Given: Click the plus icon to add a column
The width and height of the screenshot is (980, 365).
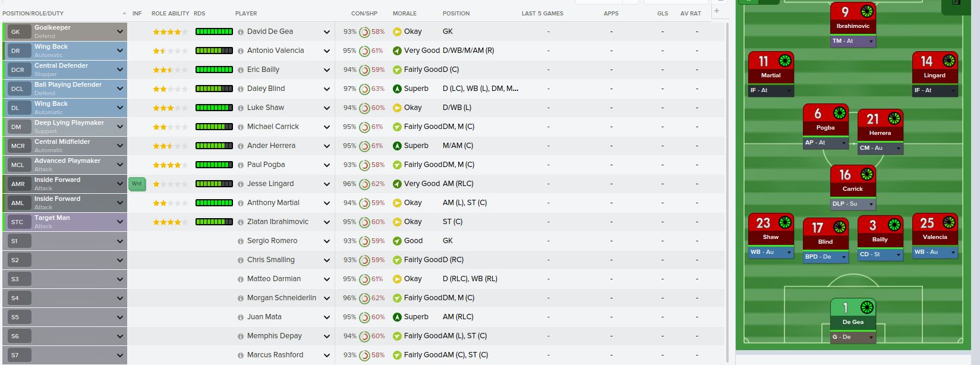Looking at the screenshot, I should (x=717, y=11).
